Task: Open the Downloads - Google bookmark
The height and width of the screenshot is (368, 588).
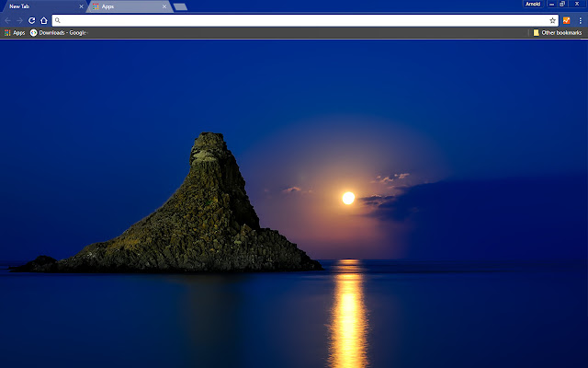Action: [x=59, y=33]
